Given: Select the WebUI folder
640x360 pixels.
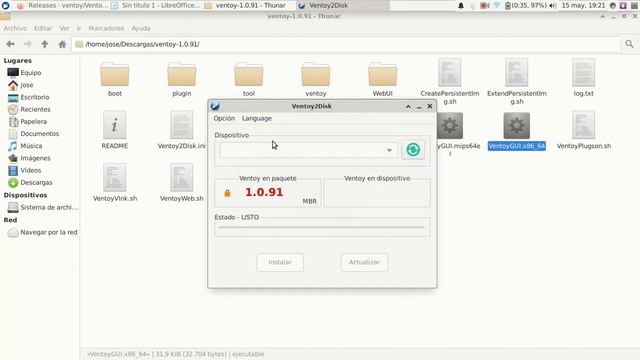Looking at the screenshot, I should point(382,80).
